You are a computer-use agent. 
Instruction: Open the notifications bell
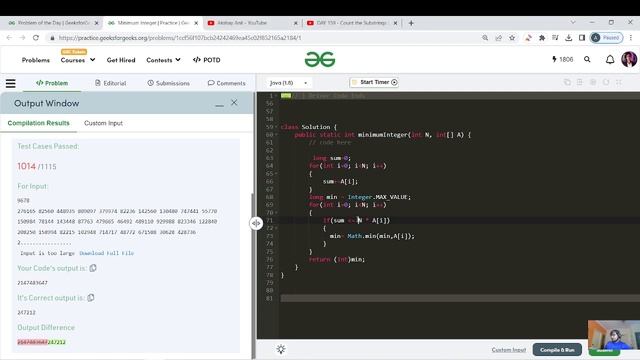[610, 60]
